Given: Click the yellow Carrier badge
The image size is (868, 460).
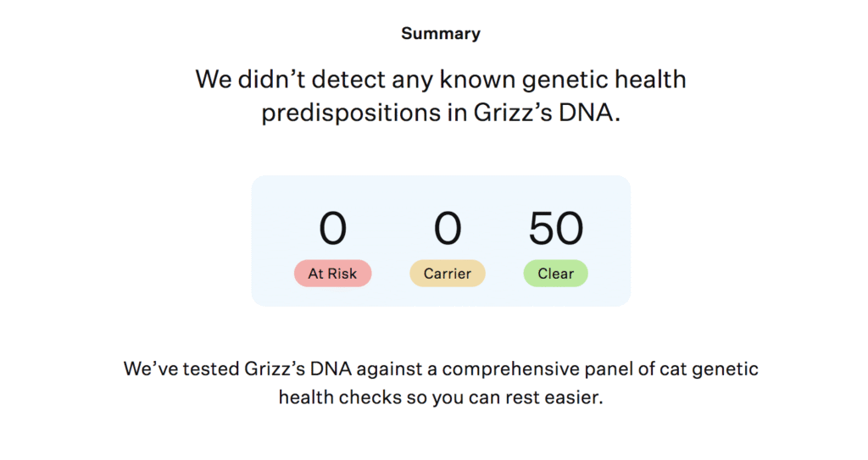Looking at the screenshot, I should pyautogui.click(x=448, y=274).
